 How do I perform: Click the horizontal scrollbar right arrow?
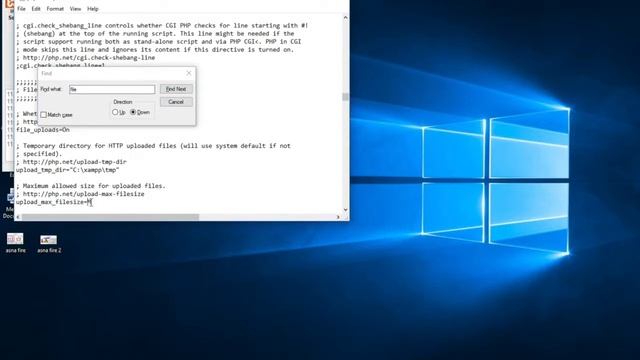click(x=338, y=217)
